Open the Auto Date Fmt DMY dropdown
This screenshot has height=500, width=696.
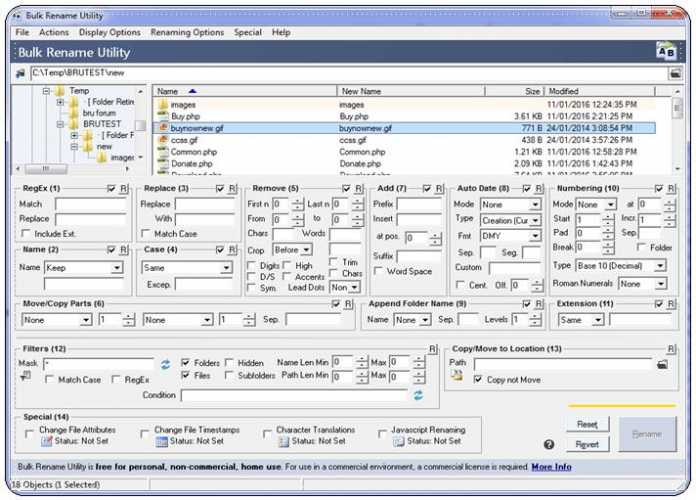tap(535, 236)
